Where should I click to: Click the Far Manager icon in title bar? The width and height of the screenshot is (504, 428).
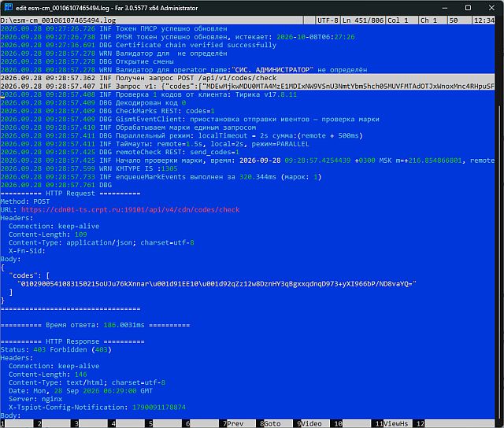point(9,7)
